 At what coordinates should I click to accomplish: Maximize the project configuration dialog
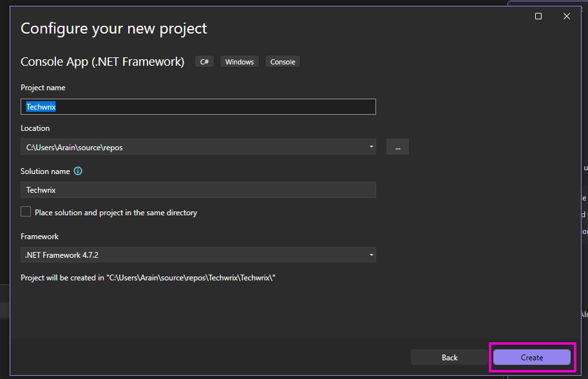coord(538,16)
